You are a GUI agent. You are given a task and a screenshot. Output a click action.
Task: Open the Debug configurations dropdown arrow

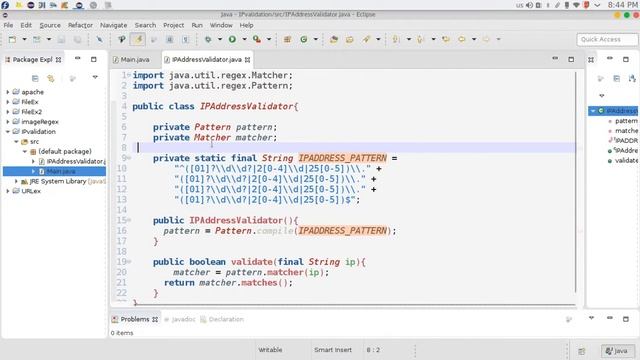tap(220, 39)
